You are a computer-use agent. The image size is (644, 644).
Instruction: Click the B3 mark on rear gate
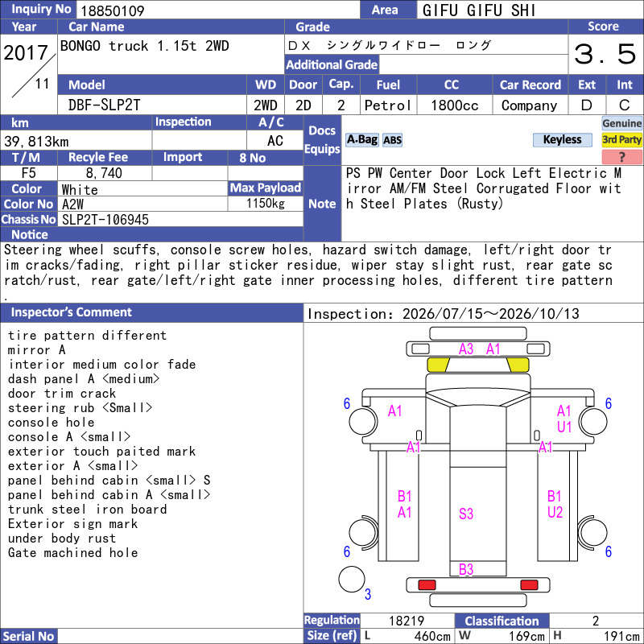point(466,570)
